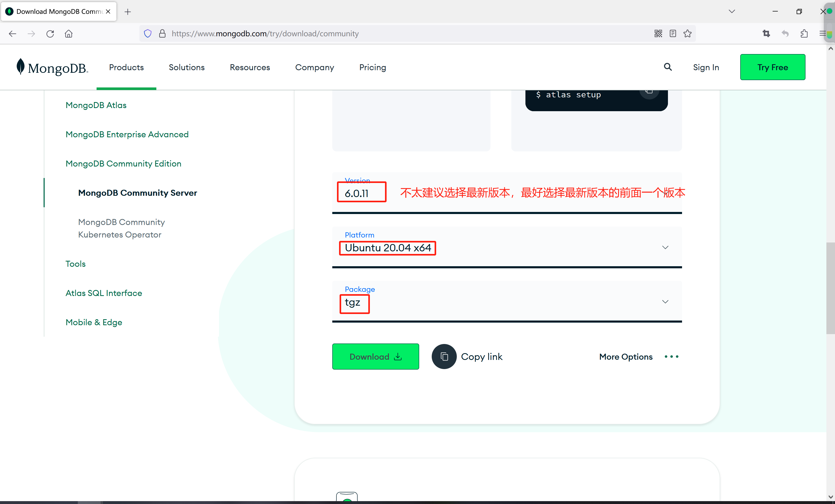Open MongoDB Enterprise Advanced link

pyautogui.click(x=127, y=135)
